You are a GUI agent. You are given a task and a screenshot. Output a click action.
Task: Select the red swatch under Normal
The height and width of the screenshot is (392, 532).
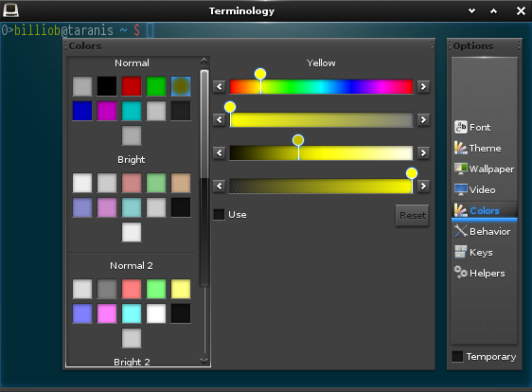point(132,86)
